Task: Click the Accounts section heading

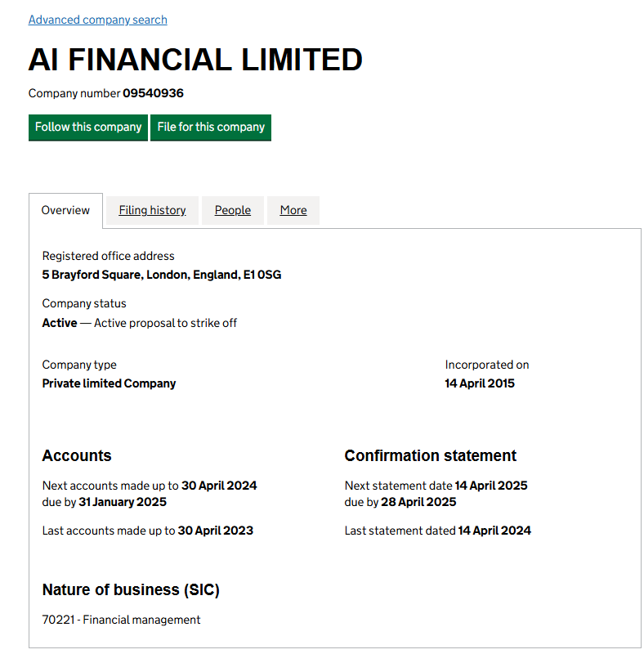Action: (77, 456)
